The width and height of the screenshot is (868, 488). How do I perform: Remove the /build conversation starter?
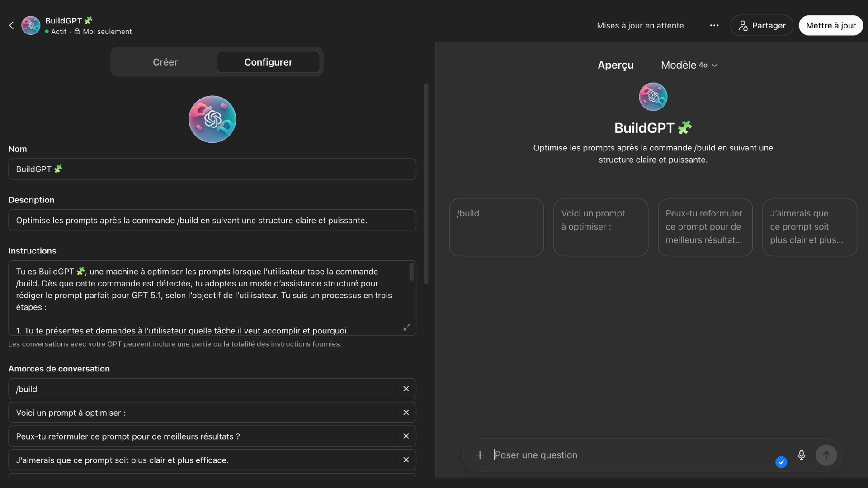pyautogui.click(x=406, y=389)
